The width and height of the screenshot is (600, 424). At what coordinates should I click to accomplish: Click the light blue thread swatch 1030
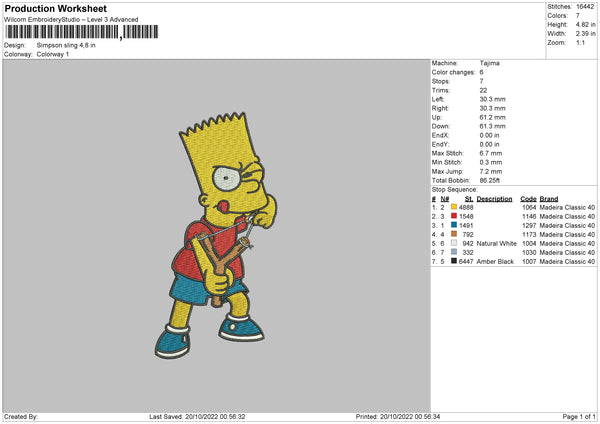point(454,252)
